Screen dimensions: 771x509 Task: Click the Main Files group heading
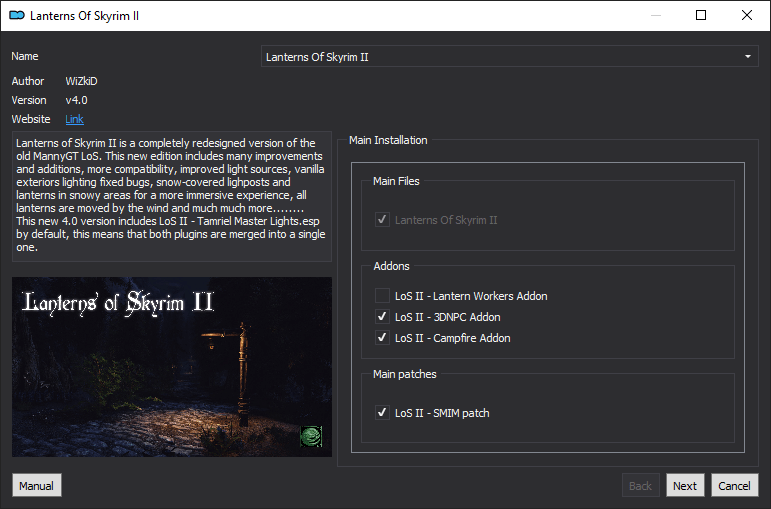[x=396, y=181]
